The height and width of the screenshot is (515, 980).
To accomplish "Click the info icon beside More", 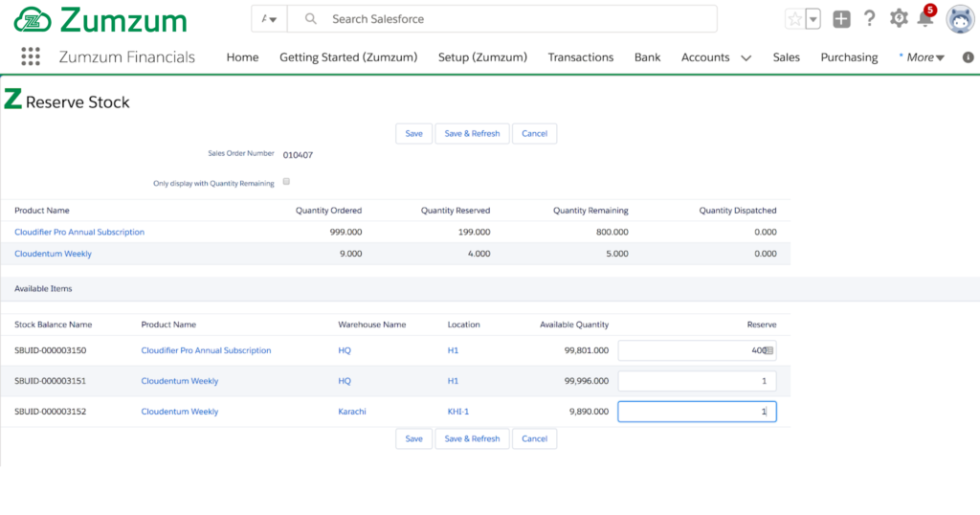I will pyautogui.click(x=969, y=57).
